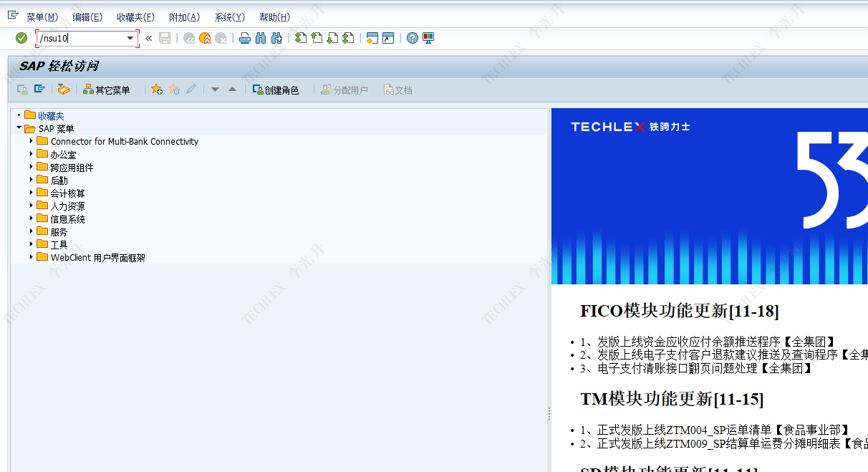Click the 其它菜单 button

pyautogui.click(x=107, y=90)
